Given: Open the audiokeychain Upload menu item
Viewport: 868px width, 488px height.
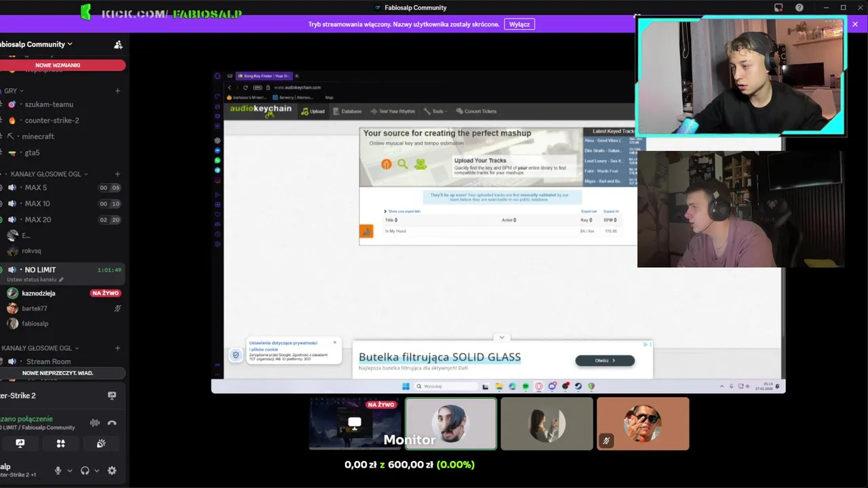Looking at the screenshot, I should [313, 111].
